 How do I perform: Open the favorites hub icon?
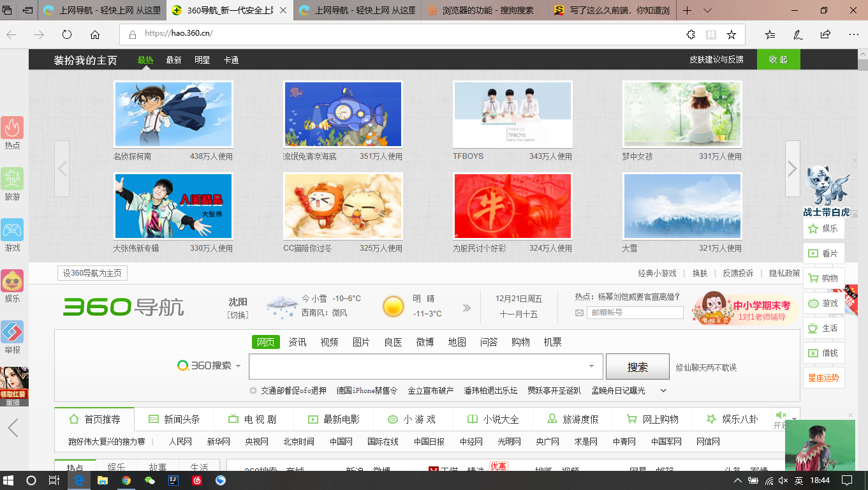770,34
